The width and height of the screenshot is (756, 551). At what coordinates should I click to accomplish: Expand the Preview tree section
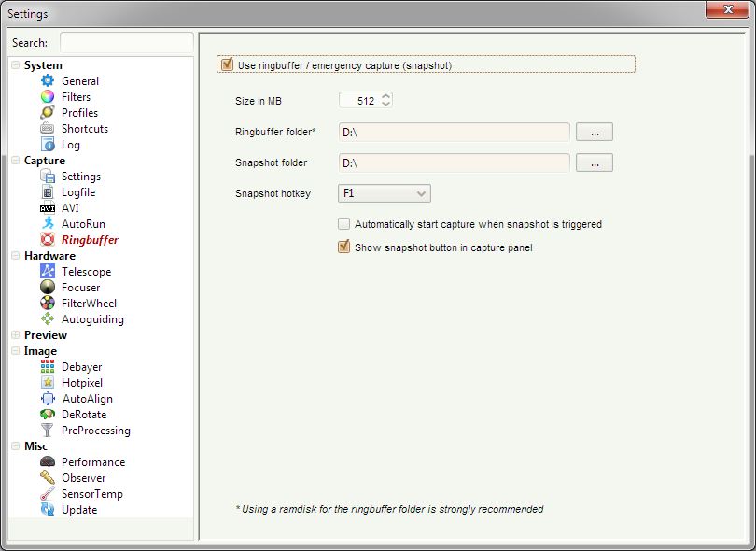click(15, 335)
